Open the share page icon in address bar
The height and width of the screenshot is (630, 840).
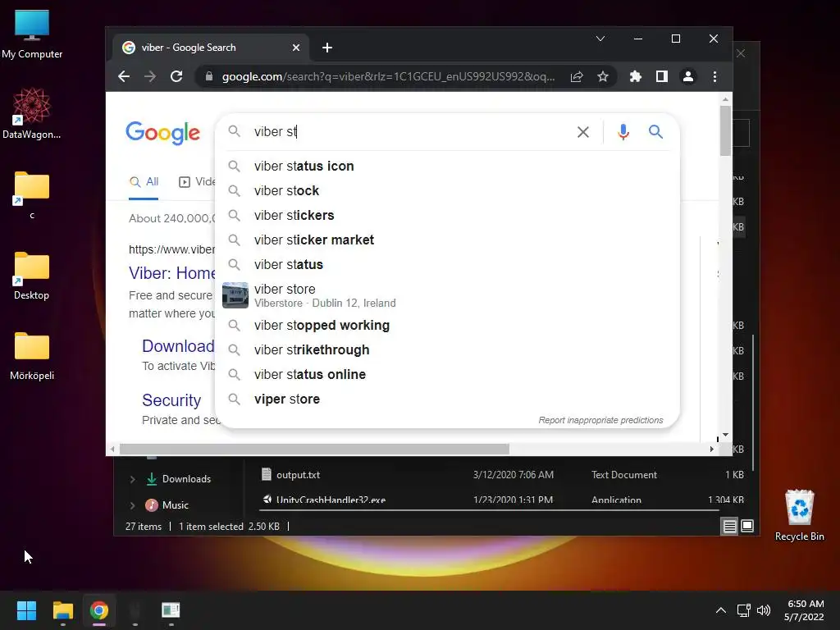coord(577,76)
